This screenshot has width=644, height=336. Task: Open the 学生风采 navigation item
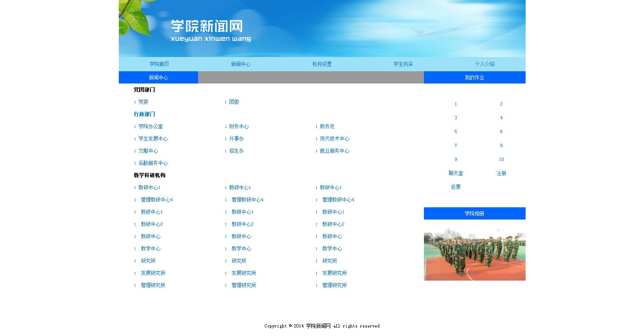[403, 64]
